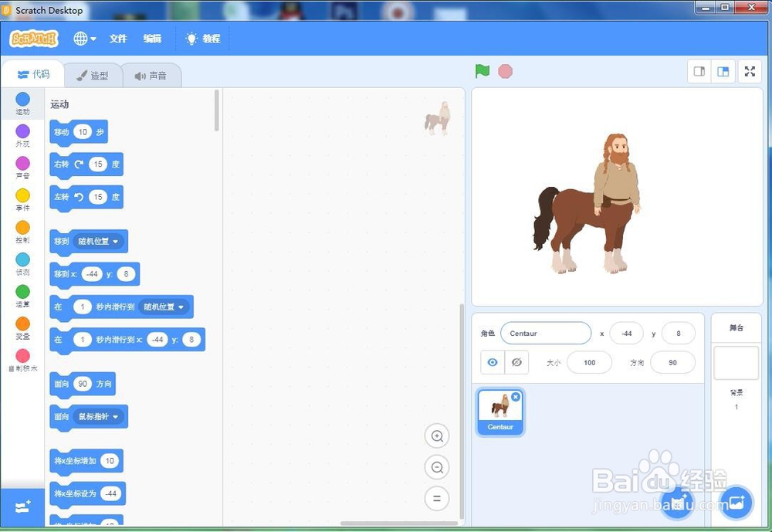Hide the sprite with crossed-eye button
Viewport: 772px width, 532px height.
pos(516,363)
